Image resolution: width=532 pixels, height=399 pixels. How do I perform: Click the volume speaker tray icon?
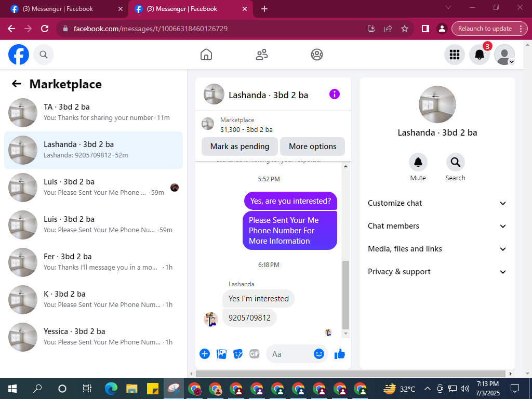(465, 389)
